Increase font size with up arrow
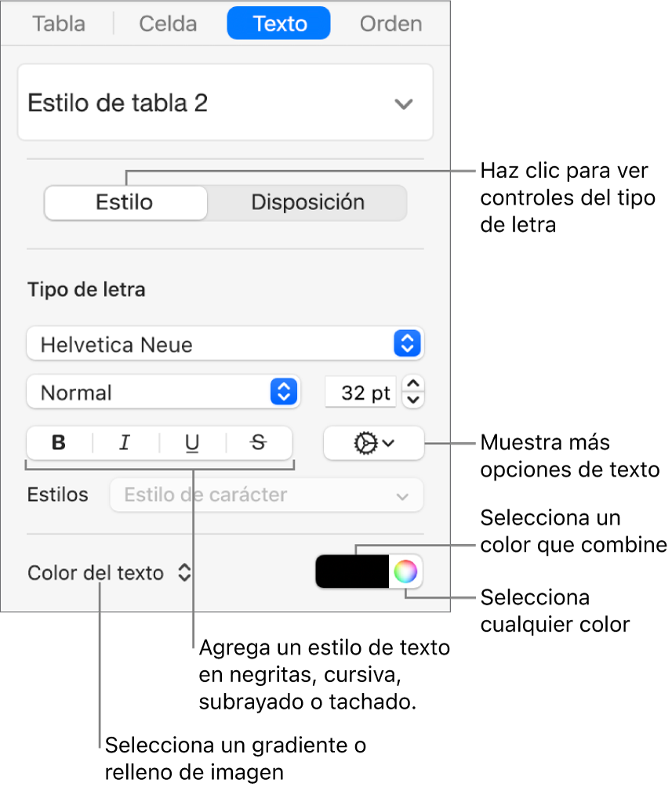This screenshot has width=672, height=794. pyautogui.click(x=416, y=384)
